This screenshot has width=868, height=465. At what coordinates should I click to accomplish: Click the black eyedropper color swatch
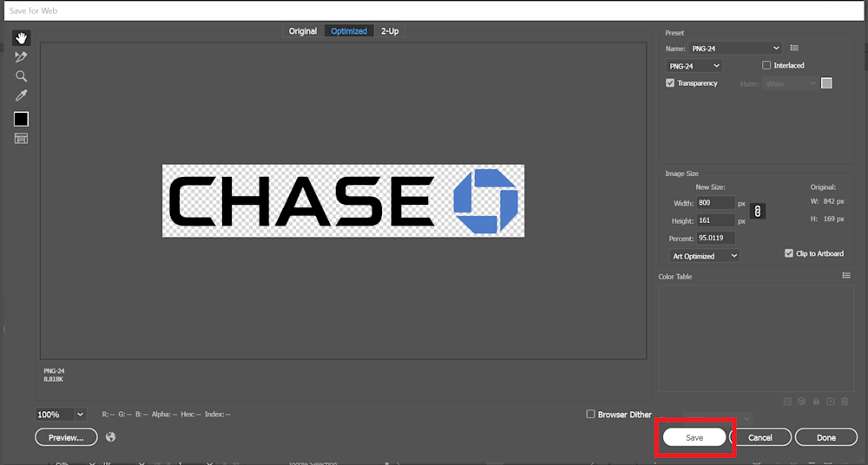click(x=21, y=119)
